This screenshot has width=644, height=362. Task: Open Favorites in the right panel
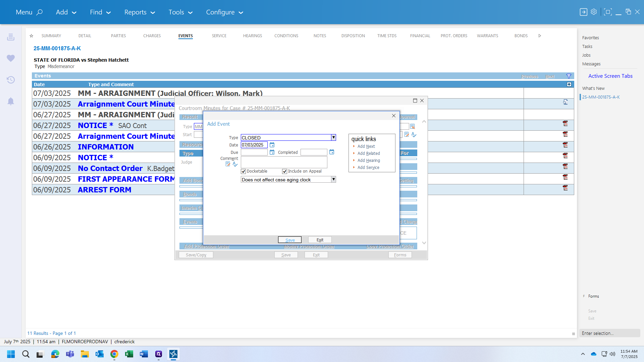(x=590, y=38)
